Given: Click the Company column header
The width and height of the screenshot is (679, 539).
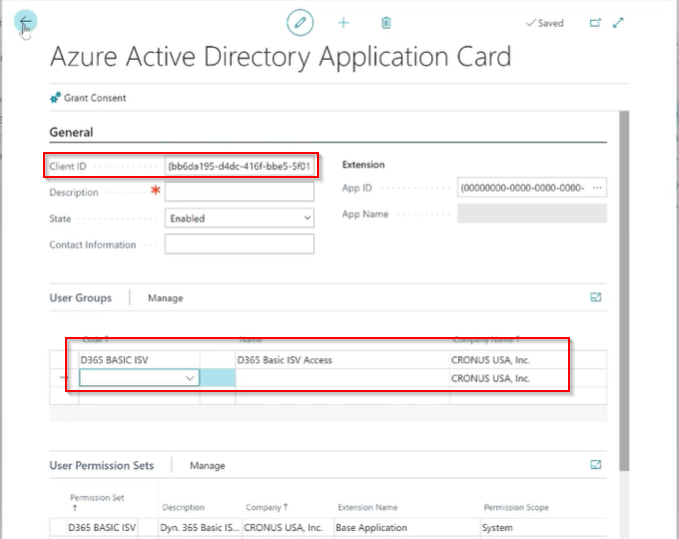Looking at the screenshot, I should (x=267, y=507).
